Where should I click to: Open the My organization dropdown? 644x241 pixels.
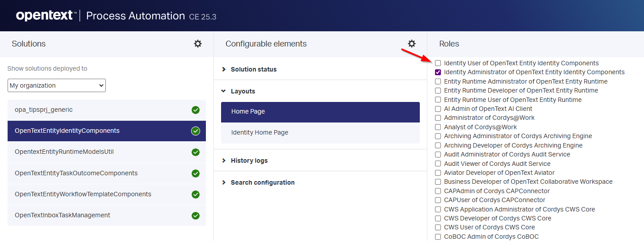tap(57, 85)
